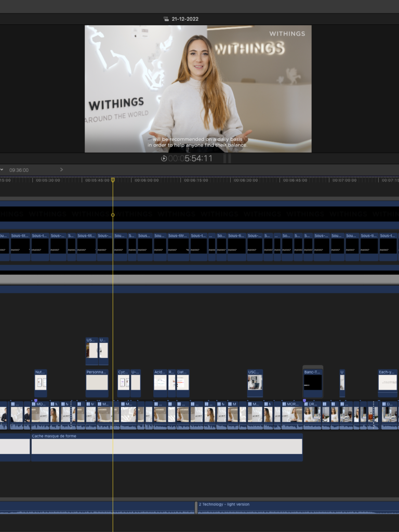Click the project icon beside the 21-12-2022 title
399x532 pixels.
tap(166, 19)
